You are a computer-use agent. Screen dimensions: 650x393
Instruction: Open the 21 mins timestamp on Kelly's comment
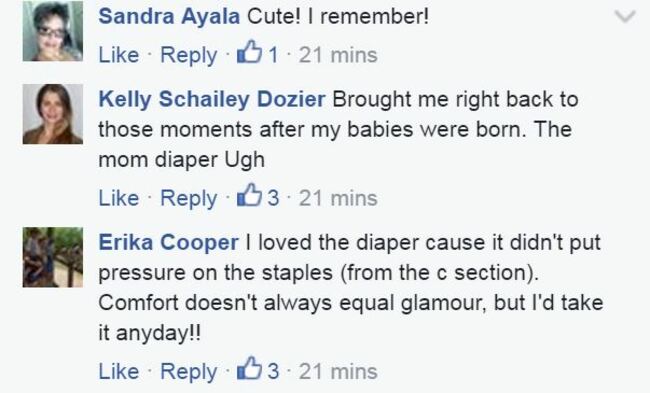(x=338, y=198)
